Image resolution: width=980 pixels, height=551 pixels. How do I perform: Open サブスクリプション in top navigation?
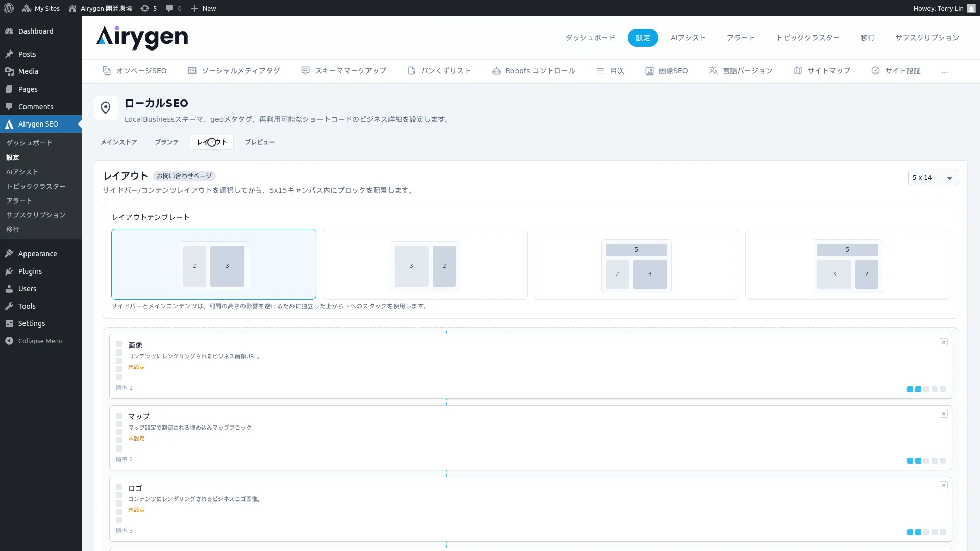click(x=927, y=38)
